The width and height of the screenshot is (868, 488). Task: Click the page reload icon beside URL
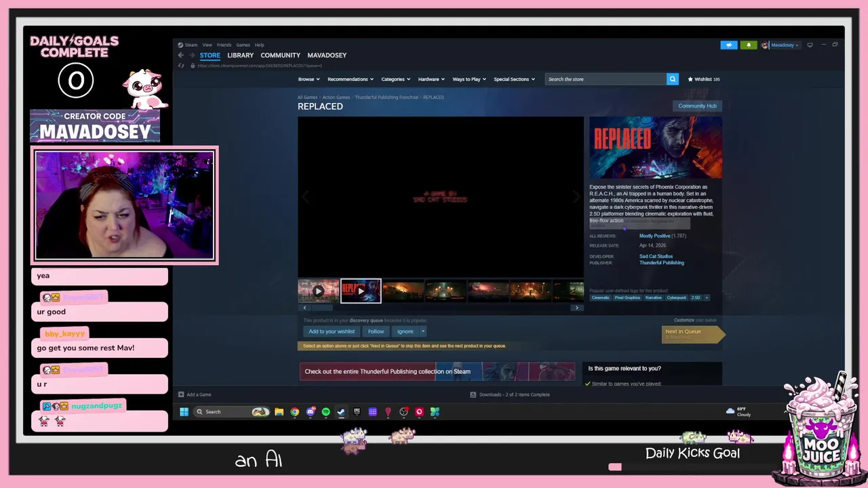pyautogui.click(x=181, y=66)
